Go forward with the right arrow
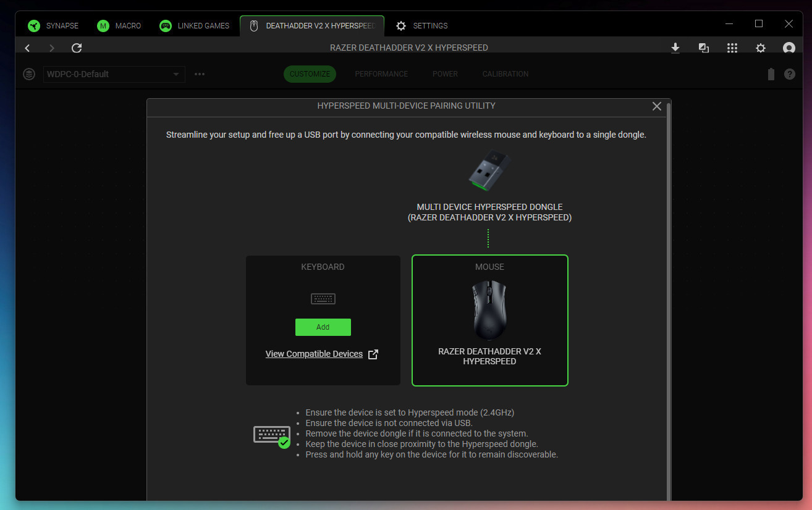 [52, 48]
